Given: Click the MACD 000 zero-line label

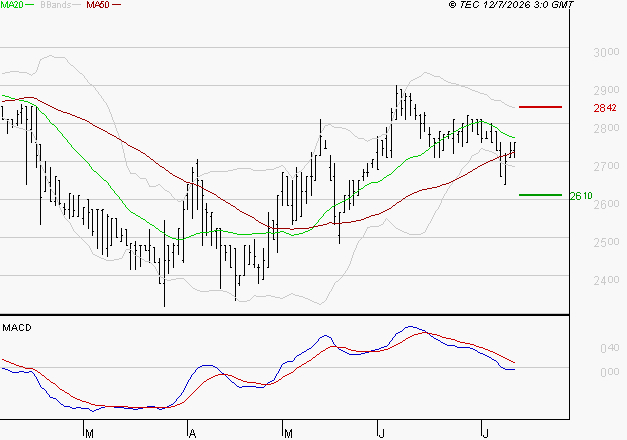Looking at the screenshot, I should (x=609, y=372).
